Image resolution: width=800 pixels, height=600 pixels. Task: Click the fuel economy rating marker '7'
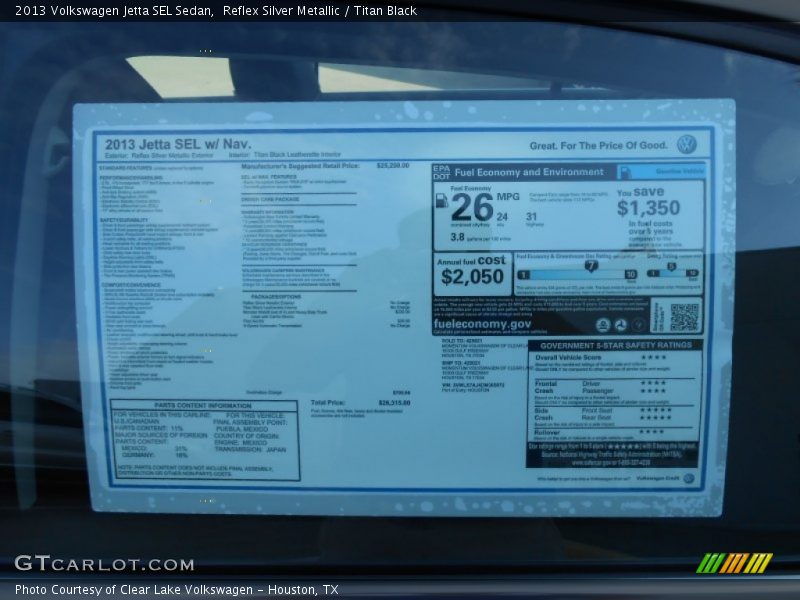[x=591, y=266]
